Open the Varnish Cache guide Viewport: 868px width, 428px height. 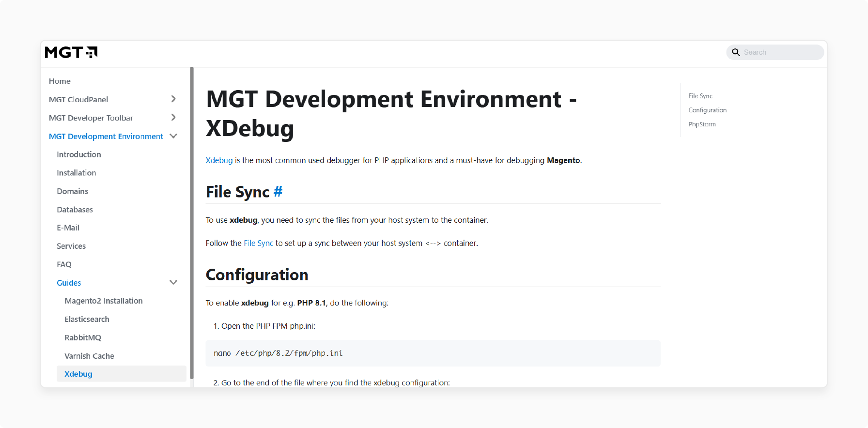pos(89,356)
